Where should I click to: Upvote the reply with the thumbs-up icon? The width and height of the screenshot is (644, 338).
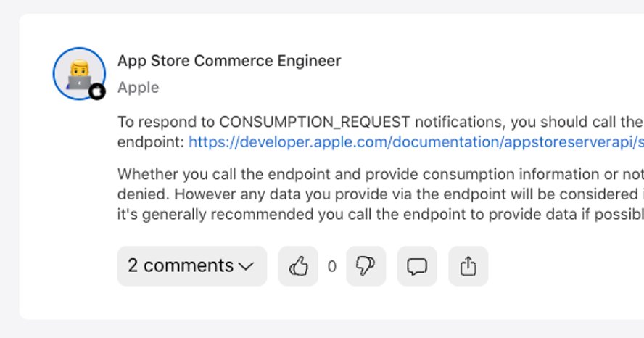click(x=298, y=266)
